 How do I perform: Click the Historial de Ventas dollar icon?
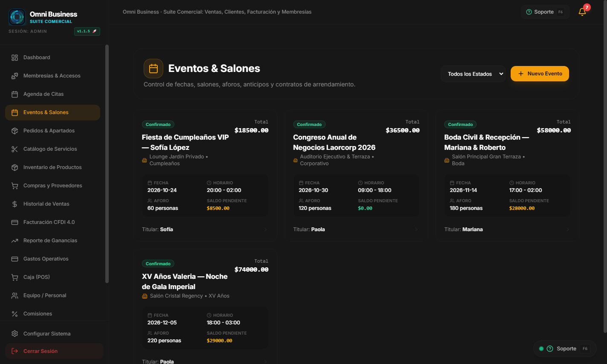(14, 204)
